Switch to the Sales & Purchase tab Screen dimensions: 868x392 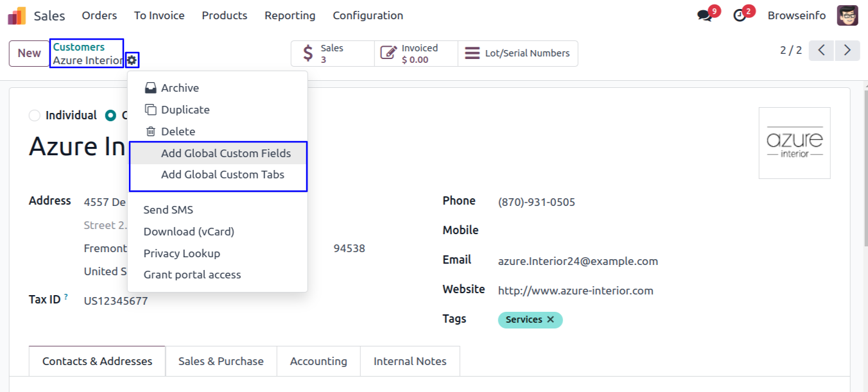tap(221, 361)
